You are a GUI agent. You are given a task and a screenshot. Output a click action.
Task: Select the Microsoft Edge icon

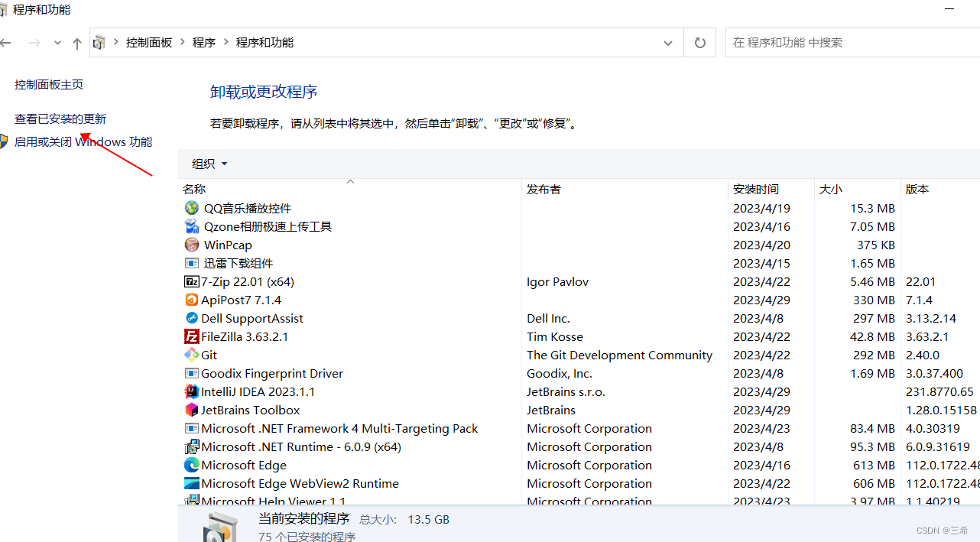(x=192, y=465)
